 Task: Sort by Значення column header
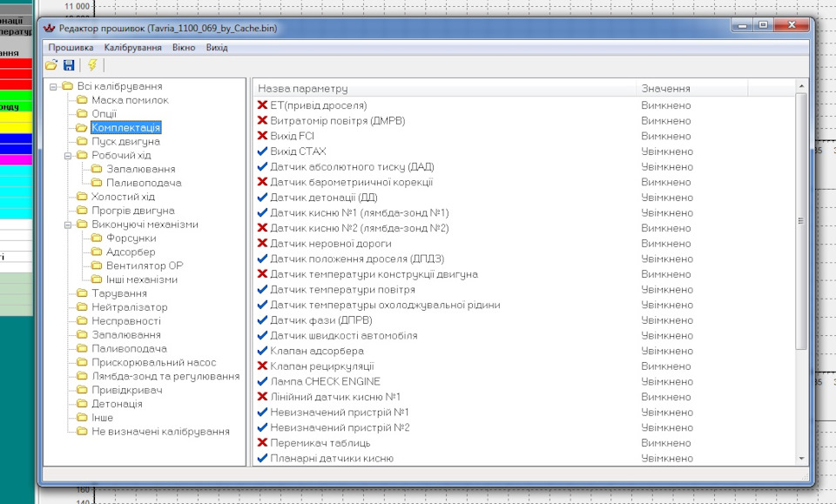point(692,89)
